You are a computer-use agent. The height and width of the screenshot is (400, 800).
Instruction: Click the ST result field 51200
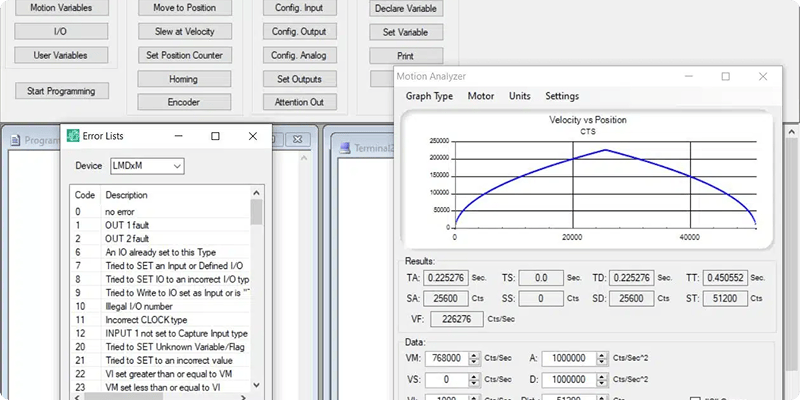click(x=725, y=298)
